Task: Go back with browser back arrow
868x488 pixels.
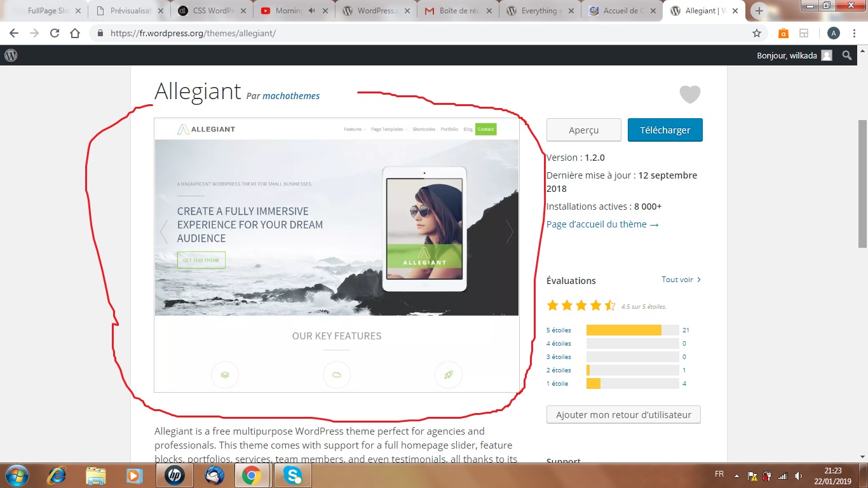Action: pos(14,33)
